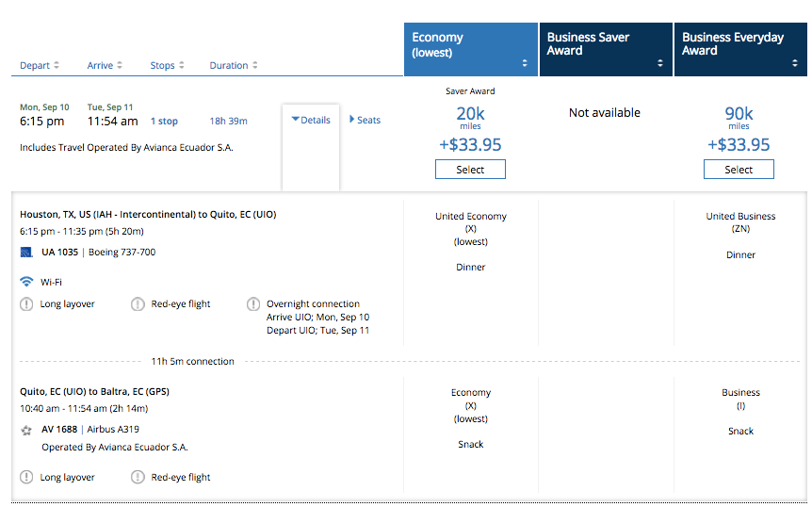Click the Wi-Fi icon for UA 1035
The image size is (812, 507).
[26, 282]
